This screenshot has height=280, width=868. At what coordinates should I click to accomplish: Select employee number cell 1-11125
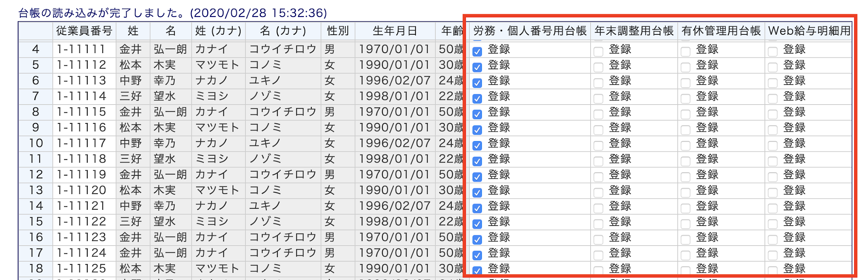click(x=84, y=269)
